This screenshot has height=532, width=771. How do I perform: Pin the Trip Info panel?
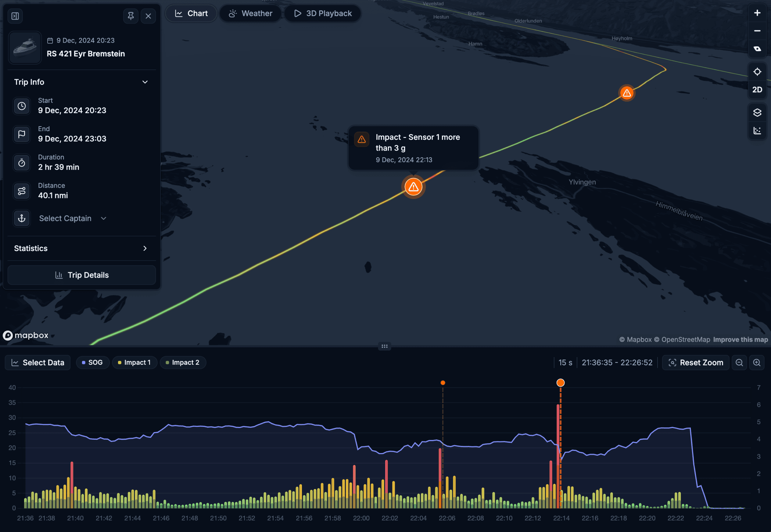coord(131,16)
